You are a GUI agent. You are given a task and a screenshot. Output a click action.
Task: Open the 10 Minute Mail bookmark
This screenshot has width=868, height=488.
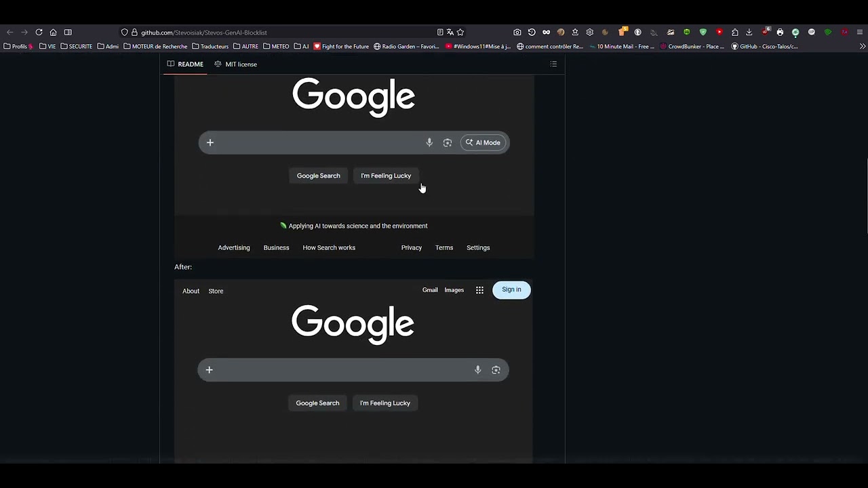pyautogui.click(x=622, y=46)
